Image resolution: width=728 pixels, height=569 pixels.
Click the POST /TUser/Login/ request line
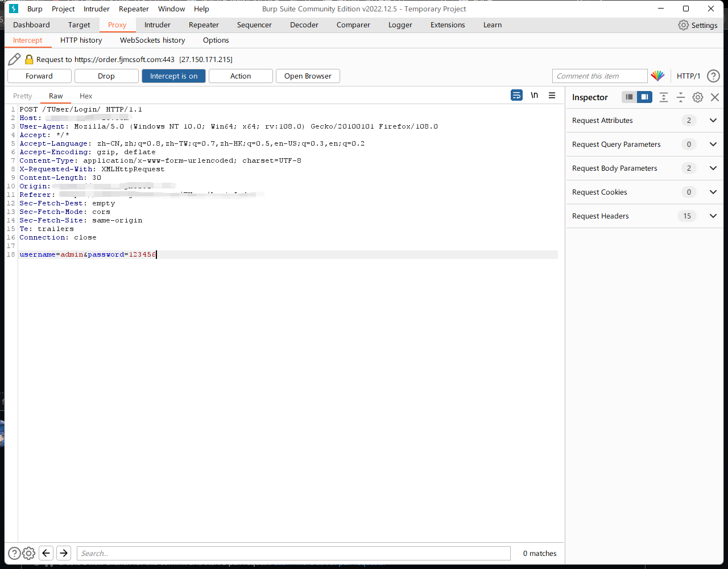click(x=81, y=109)
